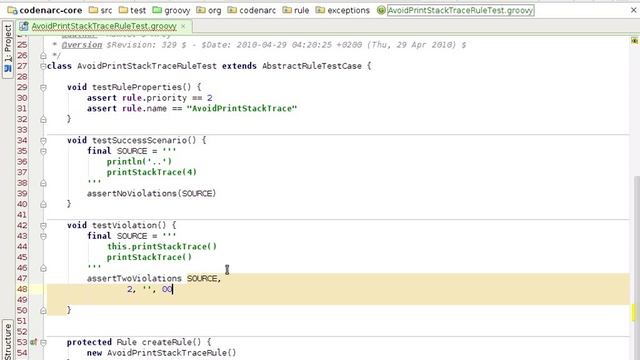Click assertTwoViolations on line 47
Image resolution: width=640 pixels, height=360 pixels.
coord(134,278)
